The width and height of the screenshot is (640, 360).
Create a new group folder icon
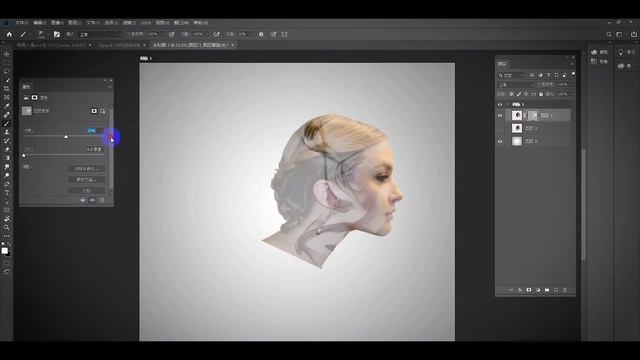pyautogui.click(x=547, y=290)
